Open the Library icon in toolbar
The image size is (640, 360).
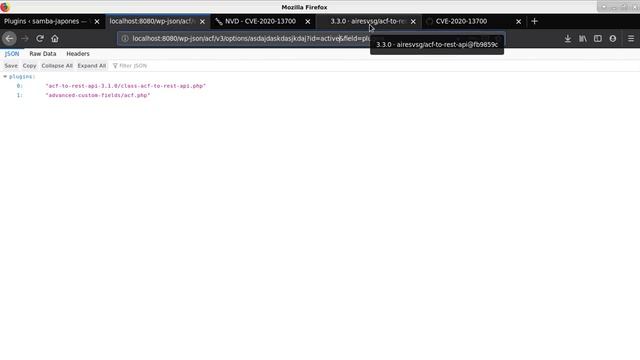click(x=582, y=38)
